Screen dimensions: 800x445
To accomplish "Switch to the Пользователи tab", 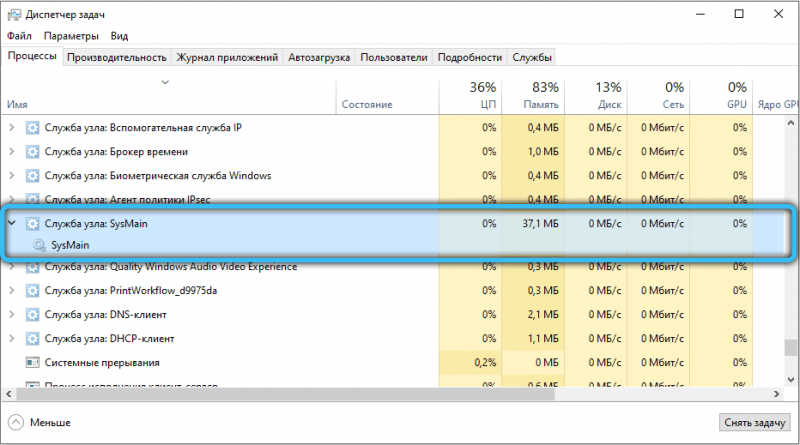I will pos(394,57).
